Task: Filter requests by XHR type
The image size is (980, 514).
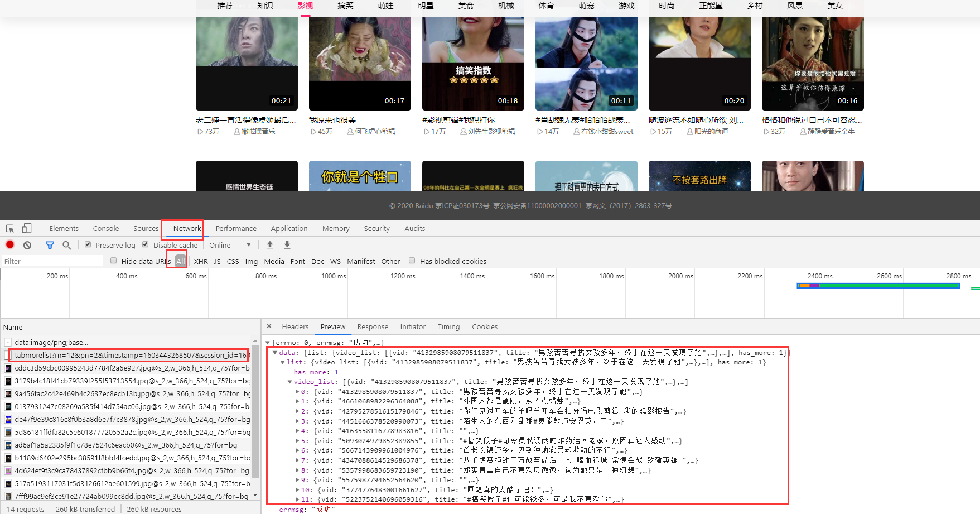Action: point(201,261)
